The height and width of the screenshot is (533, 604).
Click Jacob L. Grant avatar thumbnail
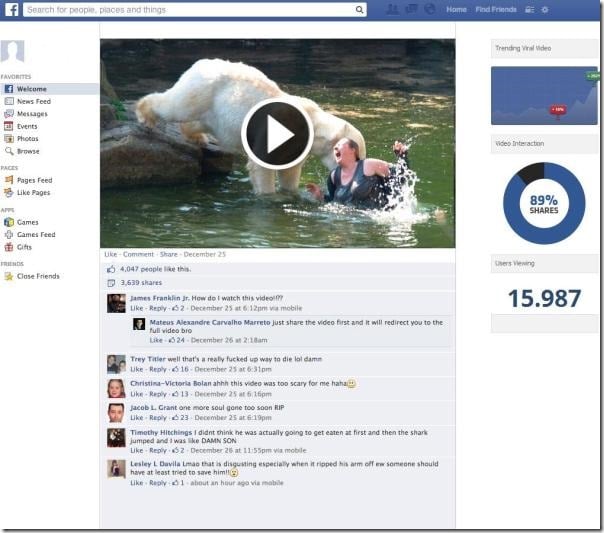tap(116, 413)
